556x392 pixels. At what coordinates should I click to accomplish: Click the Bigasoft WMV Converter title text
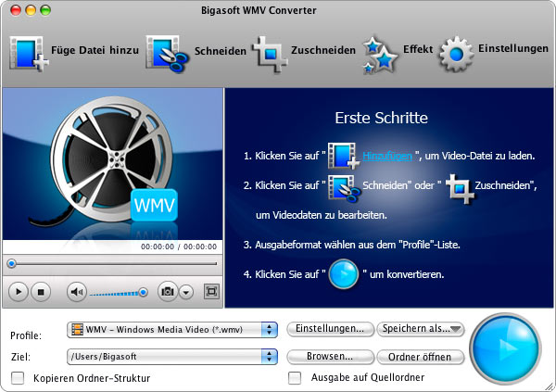[259, 10]
